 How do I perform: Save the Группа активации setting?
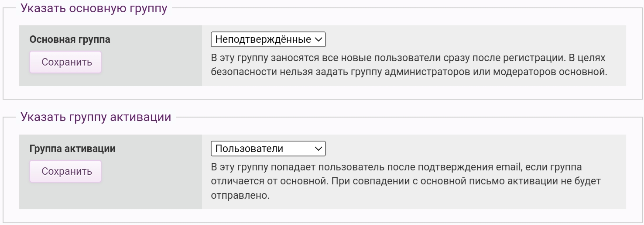pyautogui.click(x=65, y=171)
